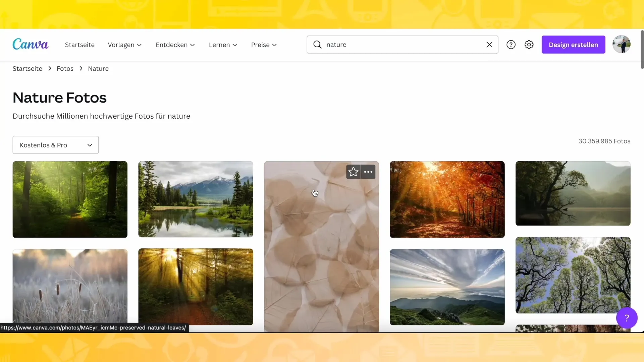
Task: Expand the Kostenlos & Pro filter dropdown
Action: click(x=55, y=145)
